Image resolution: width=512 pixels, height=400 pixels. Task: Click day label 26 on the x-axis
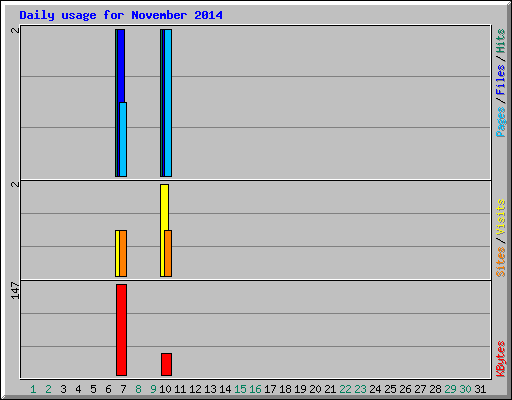click(405, 389)
